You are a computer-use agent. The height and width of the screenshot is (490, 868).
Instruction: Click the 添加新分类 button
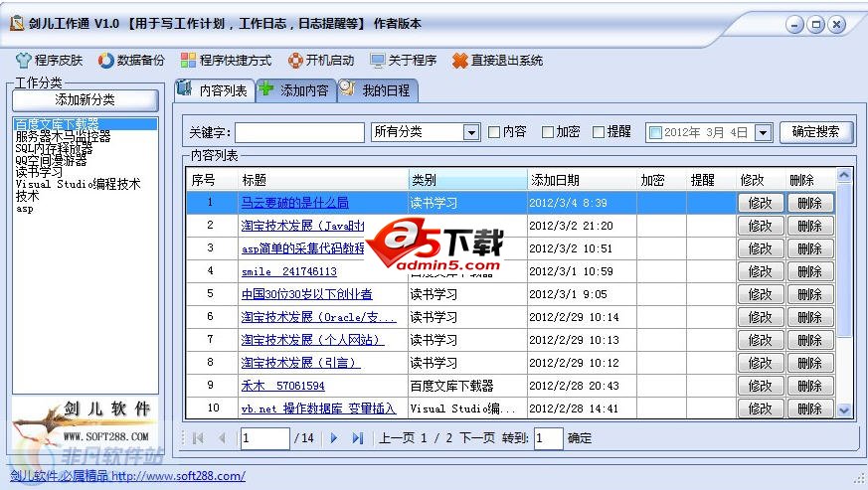click(x=86, y=99)
